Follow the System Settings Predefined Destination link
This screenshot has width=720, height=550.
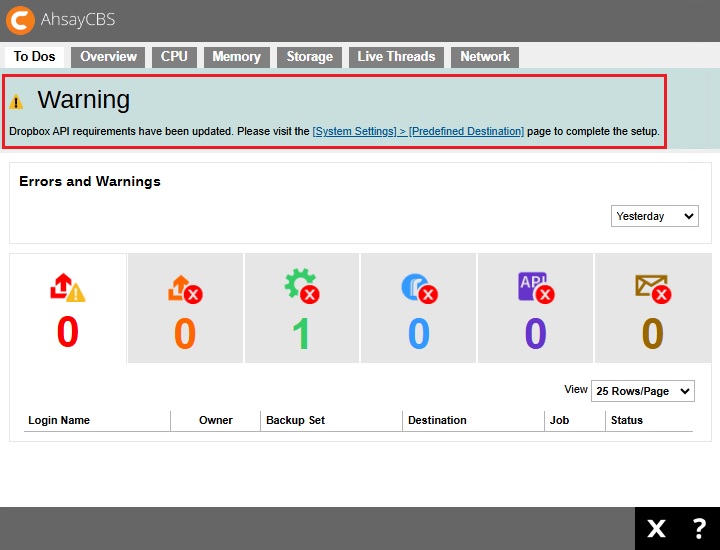[x=418, y=131]
